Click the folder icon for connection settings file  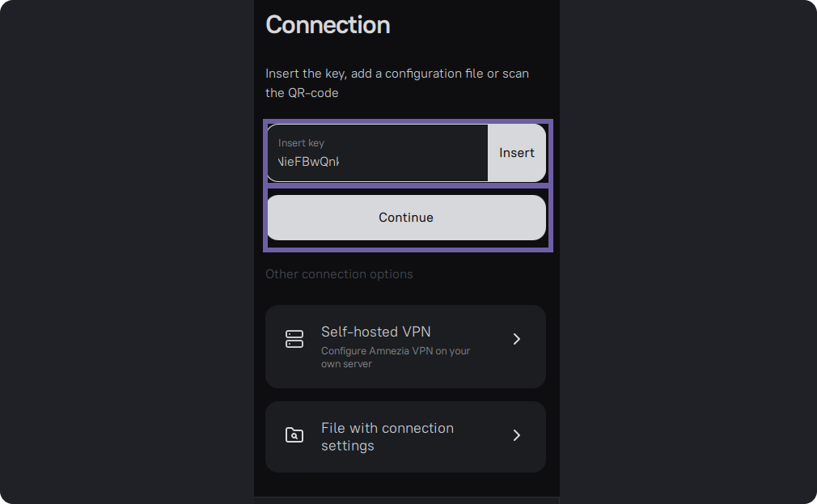pyautogui.click(x=294, y=435)
